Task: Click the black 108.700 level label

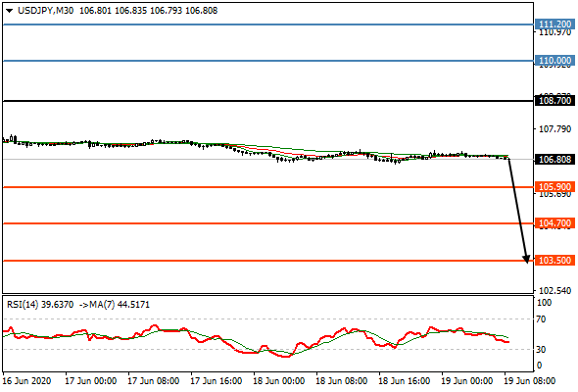Action: [554, 100]
